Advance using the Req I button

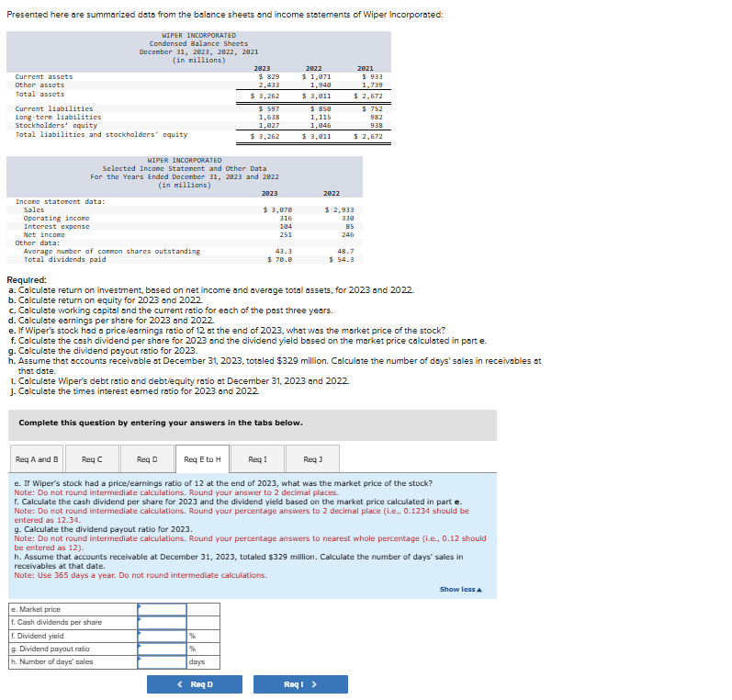pos(300,684)
